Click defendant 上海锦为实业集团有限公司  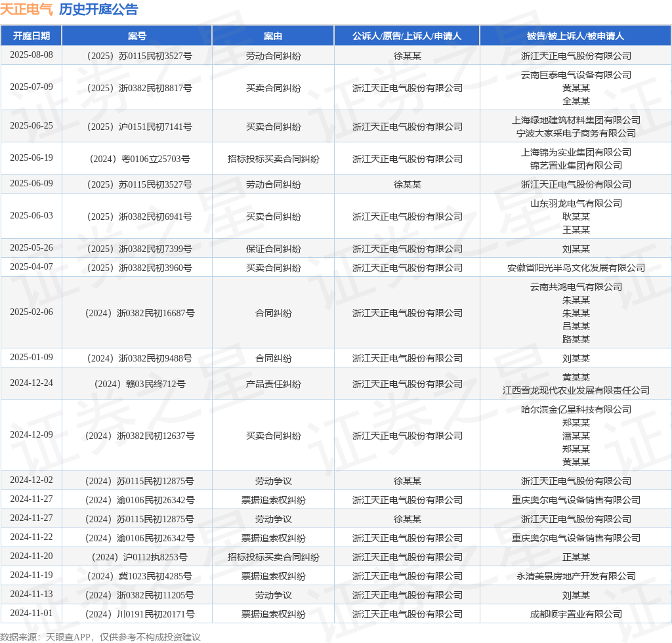(576, 152)
